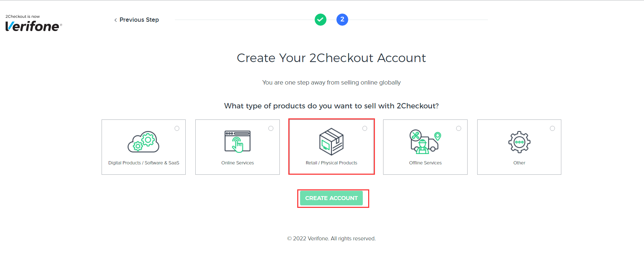This screenshot has width=644, height=266.
Task: Click the green checkmark step indicator
Action: point(320,20)
